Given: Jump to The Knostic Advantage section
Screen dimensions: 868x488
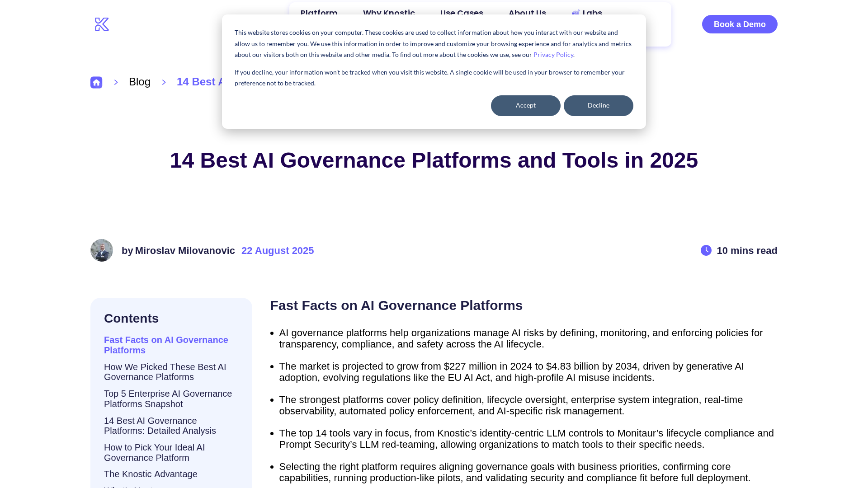Looking at the screenshot, I should click(x=151, y=474).
